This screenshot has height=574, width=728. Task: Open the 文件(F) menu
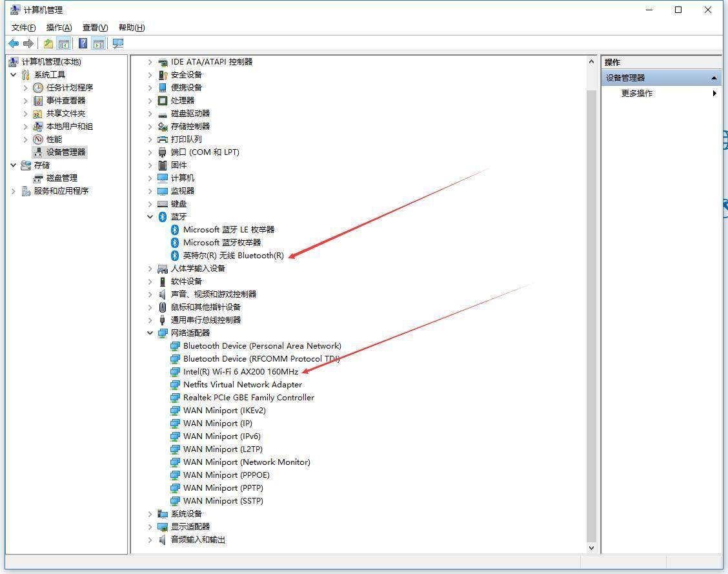pos(24,28)
